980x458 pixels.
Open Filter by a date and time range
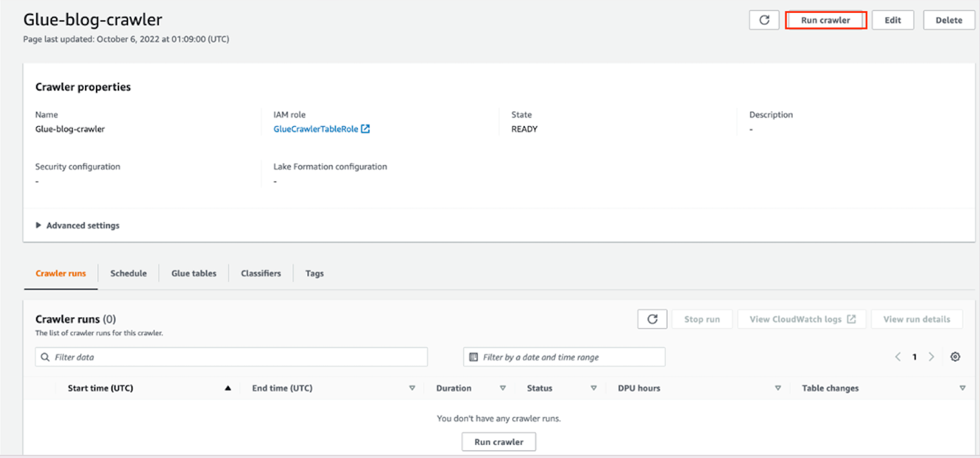(x=564, y=357)
